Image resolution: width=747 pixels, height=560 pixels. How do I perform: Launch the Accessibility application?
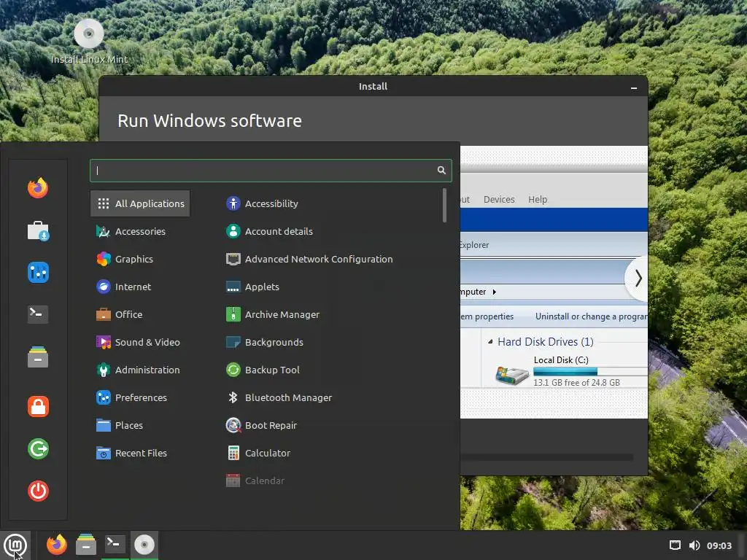coord(262,203)
